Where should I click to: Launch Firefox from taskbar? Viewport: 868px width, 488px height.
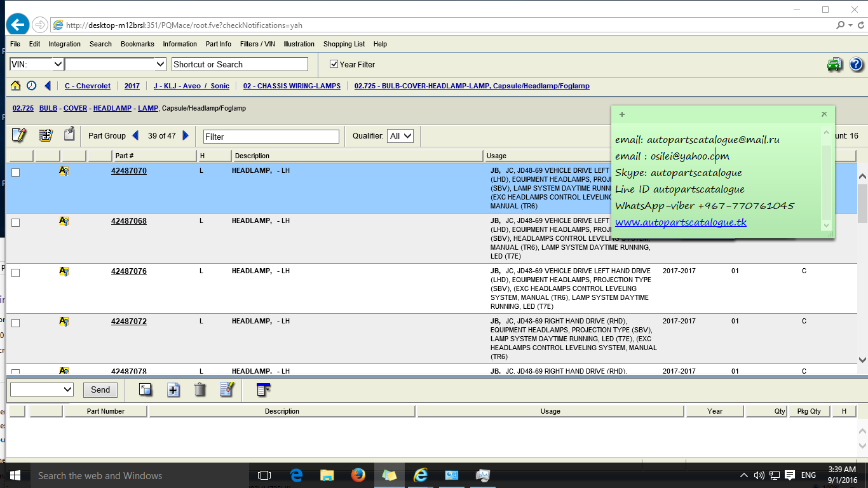click(358, 475)
